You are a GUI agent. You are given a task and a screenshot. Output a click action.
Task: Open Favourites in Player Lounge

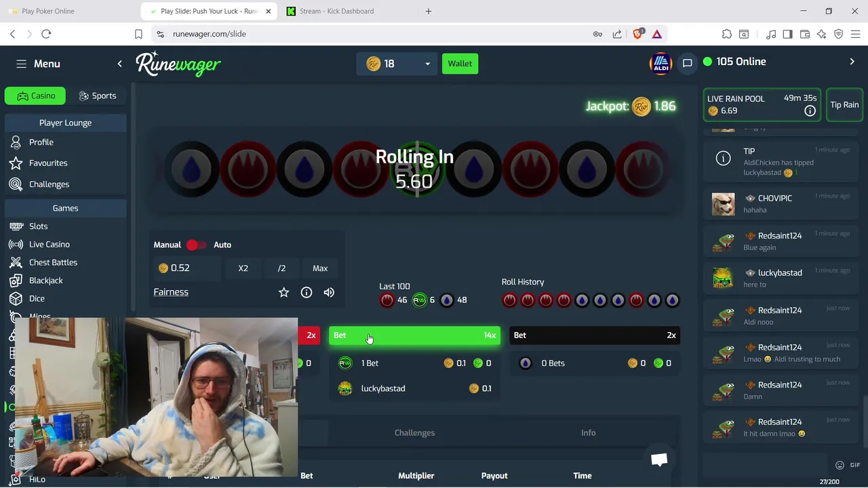(48, 163)
